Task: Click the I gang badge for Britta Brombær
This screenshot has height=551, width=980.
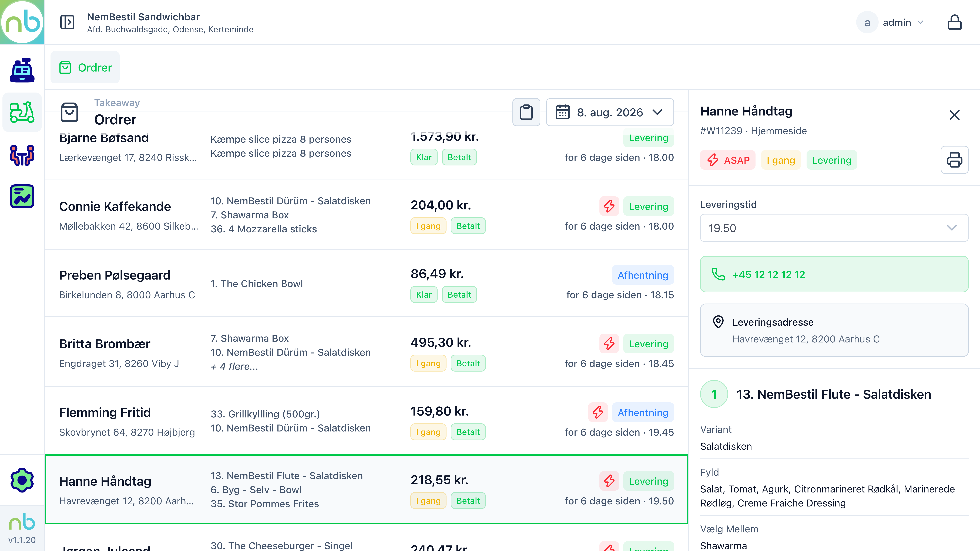Action: click(x=428, y=363)
